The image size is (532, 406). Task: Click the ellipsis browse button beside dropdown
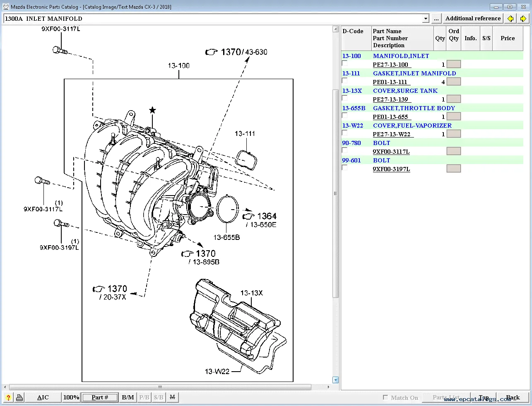436,19
